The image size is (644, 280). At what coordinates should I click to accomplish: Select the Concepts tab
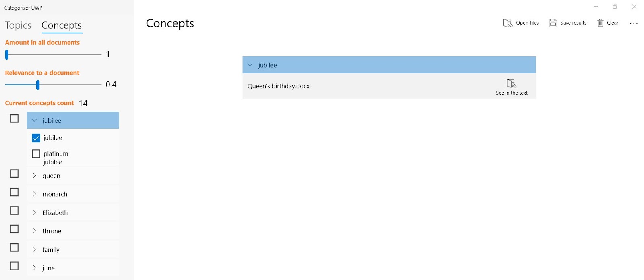click(62, 25)
